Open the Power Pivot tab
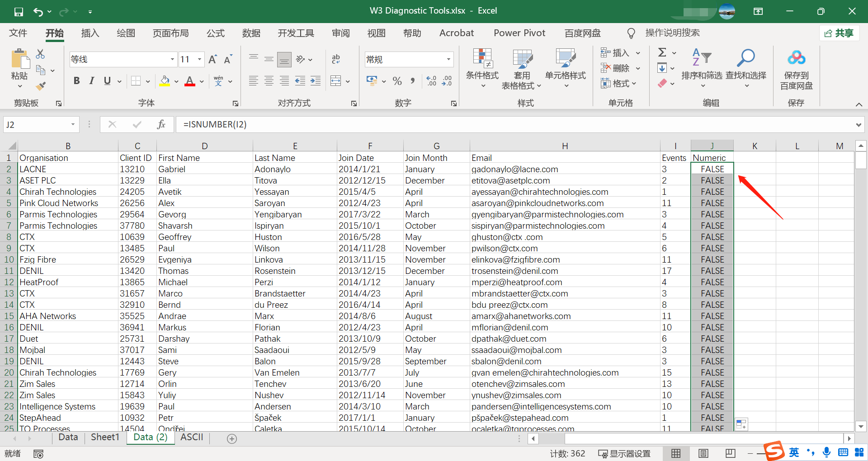The height and width of the screenshot is (461, 868). 519,33
